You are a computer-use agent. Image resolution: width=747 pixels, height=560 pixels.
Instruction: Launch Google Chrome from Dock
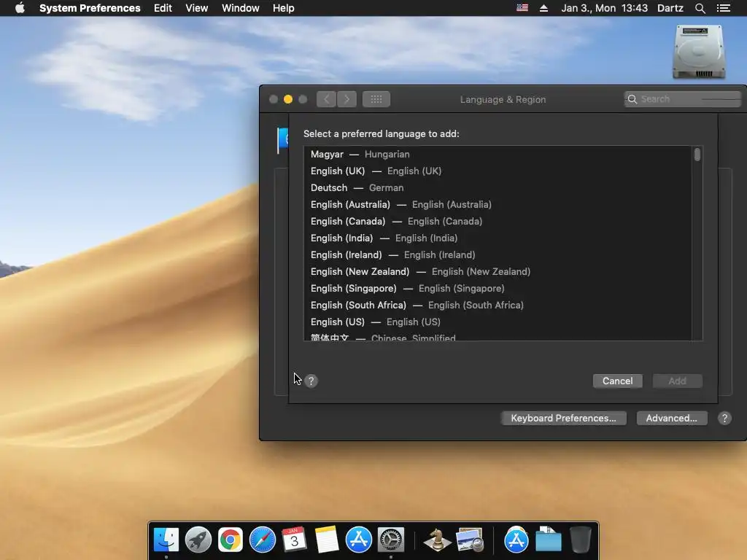pos(230,540)
